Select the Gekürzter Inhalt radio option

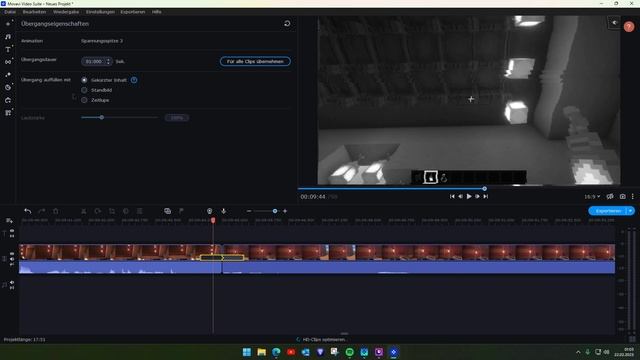[84, 80]
